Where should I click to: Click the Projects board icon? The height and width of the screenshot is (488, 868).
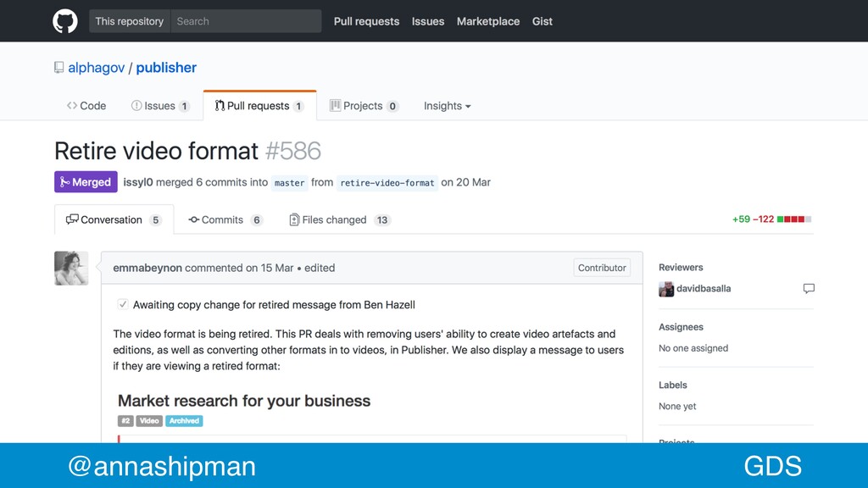(335, 105)
